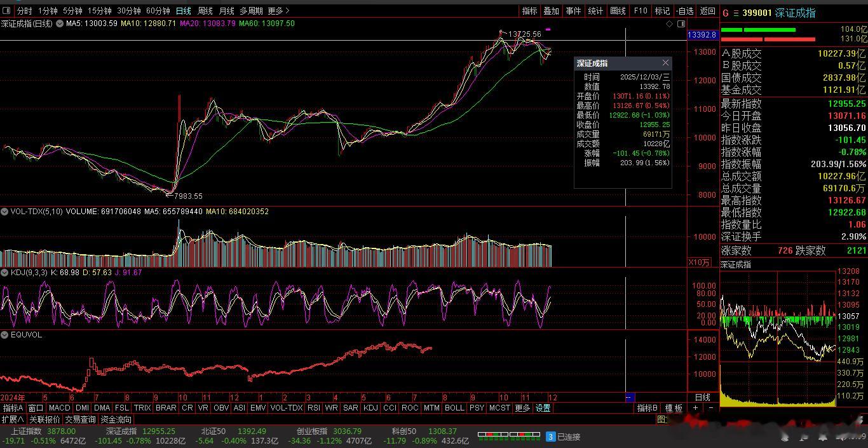Expand KDJ(9,3,3) indicator dropdown arrow

6,273
